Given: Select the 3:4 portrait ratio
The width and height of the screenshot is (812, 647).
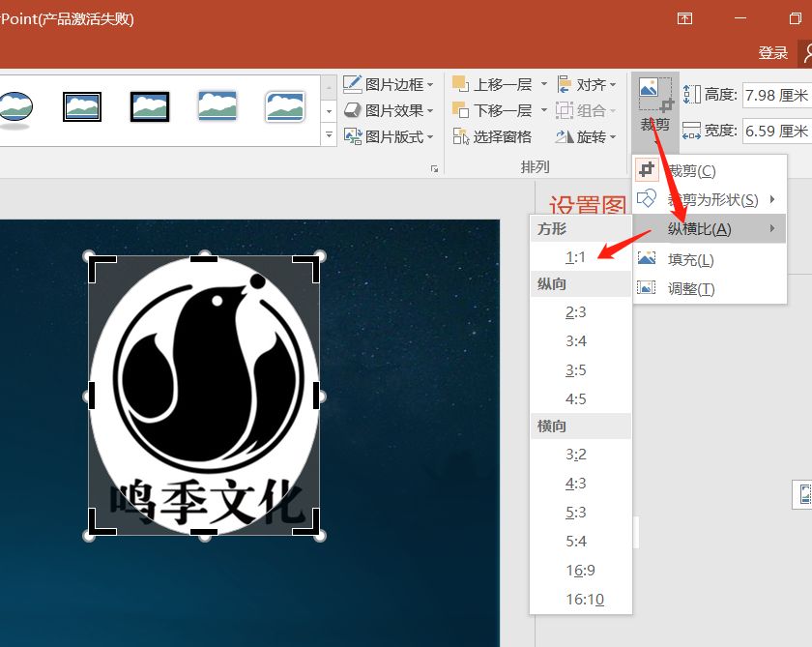Looking at the screenshot, I should [581, 340].
